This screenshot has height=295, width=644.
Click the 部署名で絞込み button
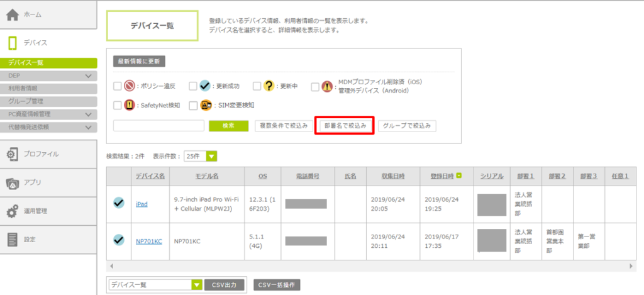click(345, 126)
